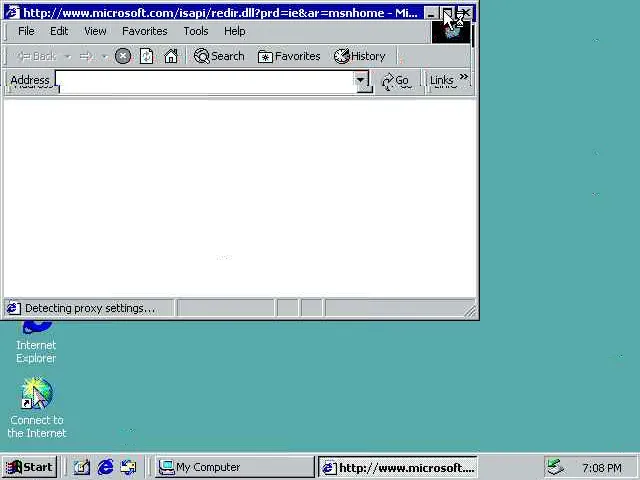Click the Forward arrow button

(87, 56)
